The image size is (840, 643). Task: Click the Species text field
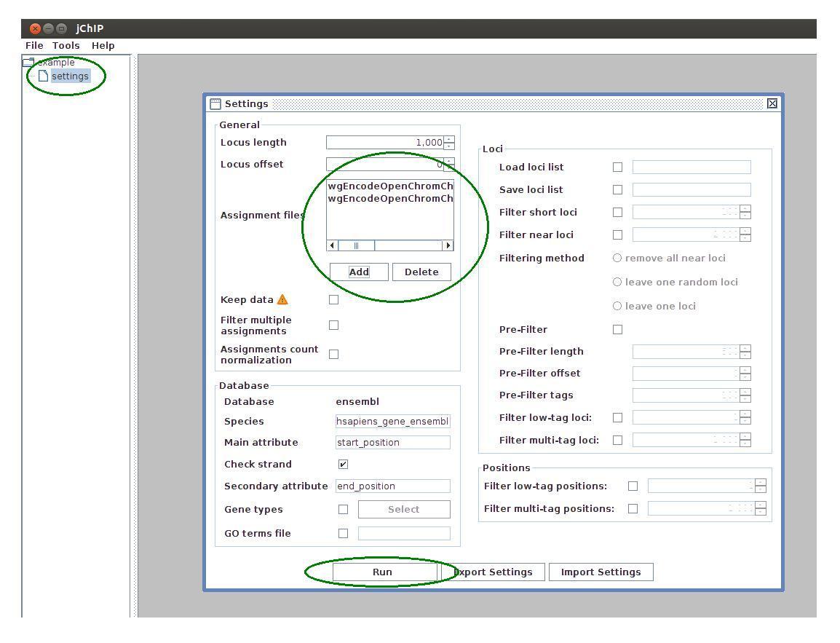392,421
